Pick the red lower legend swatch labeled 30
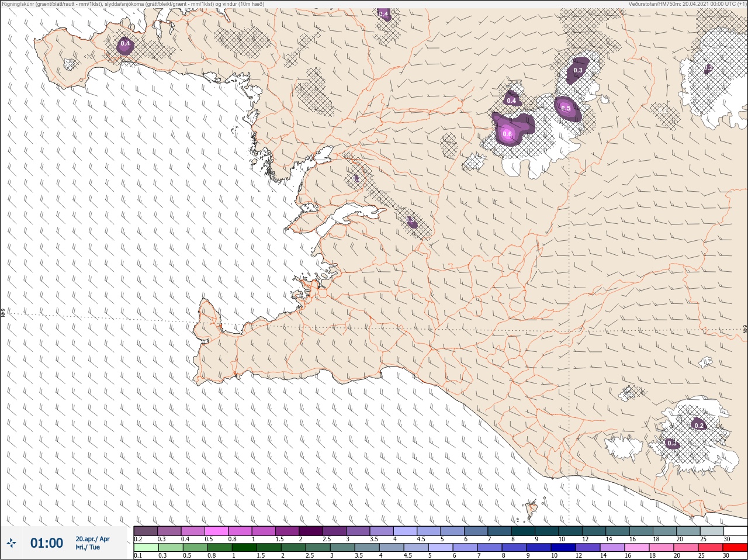Viewport: 748px width, 560px height. [735, 548]
